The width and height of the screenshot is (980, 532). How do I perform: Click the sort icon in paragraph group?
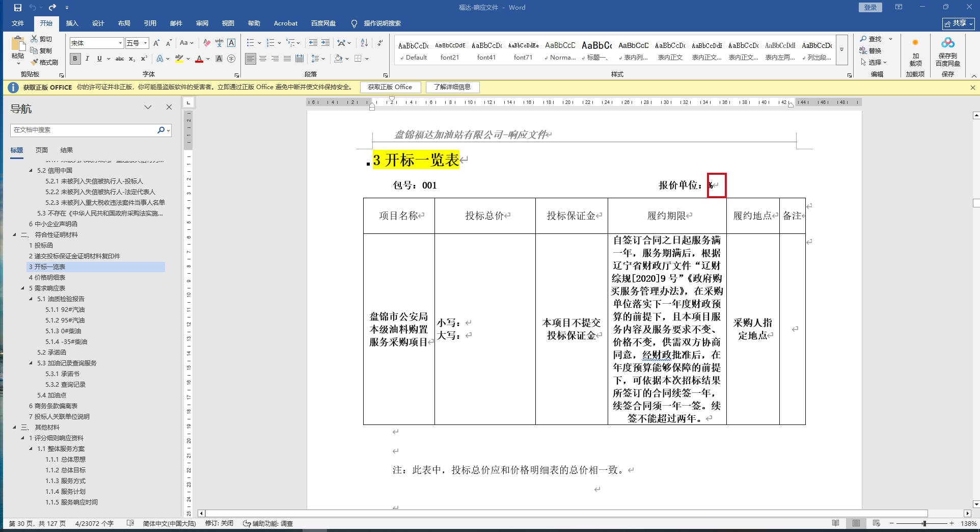click(364, 43)
